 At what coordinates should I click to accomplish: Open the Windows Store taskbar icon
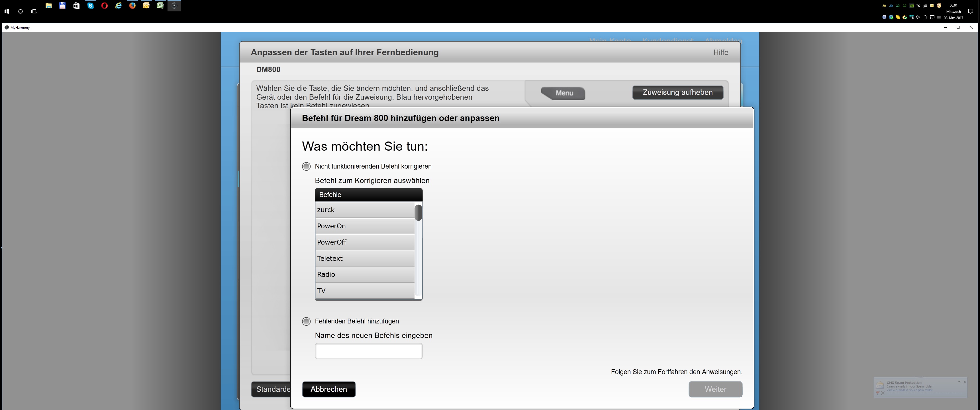(76, 6)
